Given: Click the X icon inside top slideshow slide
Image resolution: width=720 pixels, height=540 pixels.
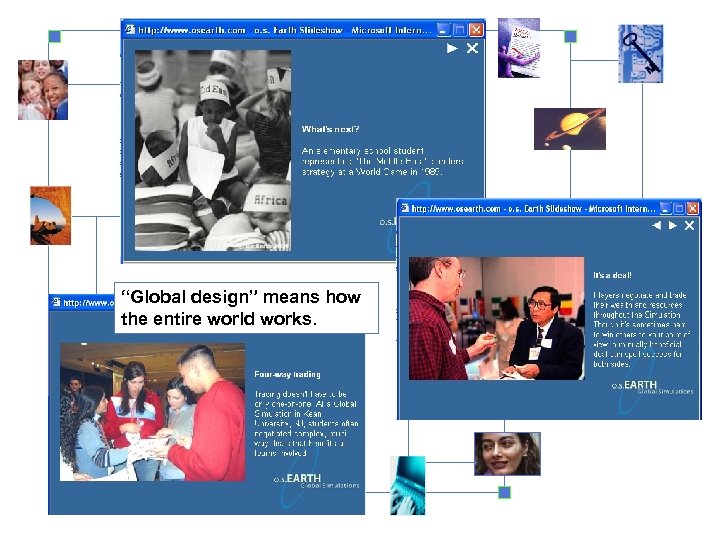Looking at the screenshot, I should (472, 48).
